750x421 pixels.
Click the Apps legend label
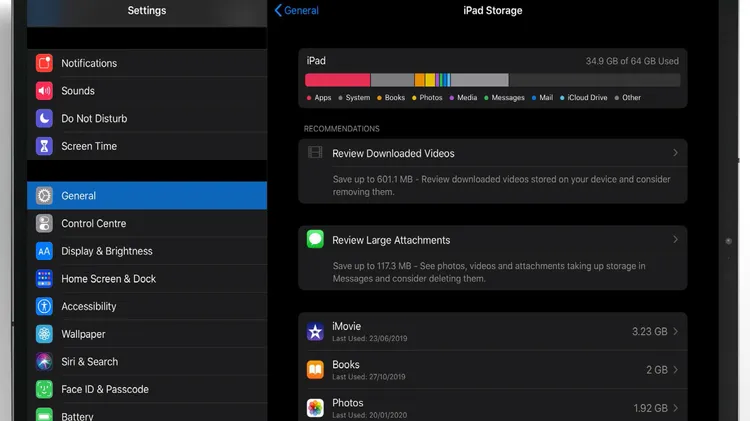[323, 98]
